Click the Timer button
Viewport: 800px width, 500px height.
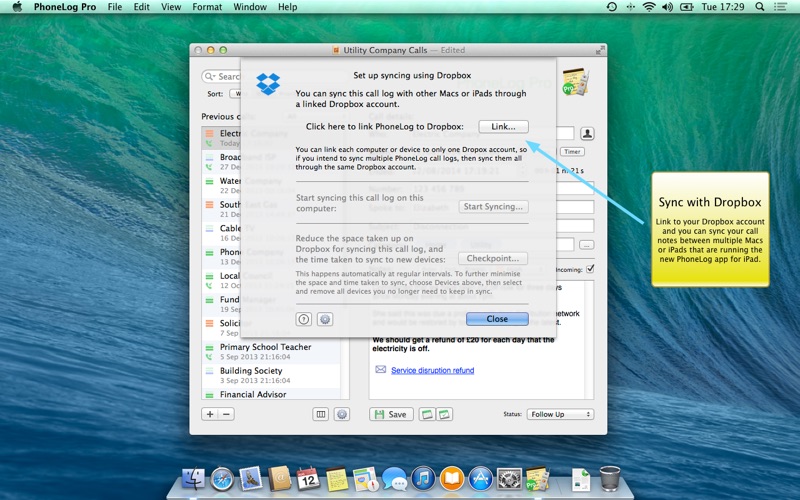[572, 152]
